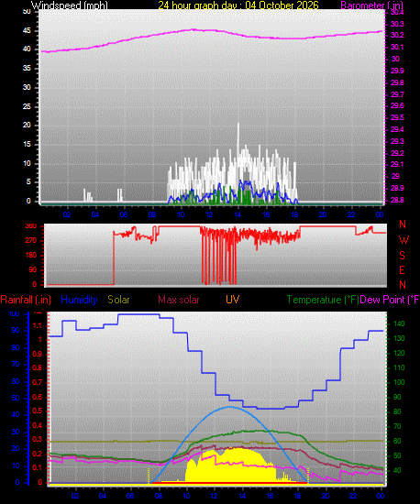Click the 130 temperature axis value

click(x=400, y=338)
